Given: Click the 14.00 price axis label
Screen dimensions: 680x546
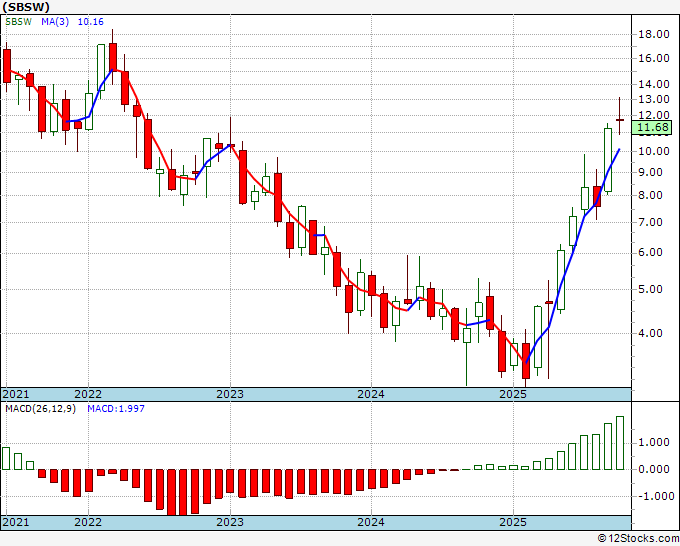Looking at the screenshot, I should click(x=654, y=84).
